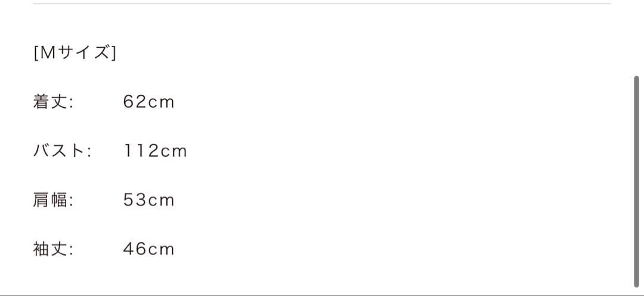This screenshot has width=644, height=296.
Task: Click the cm unit after 46
Action: [161, 250]
